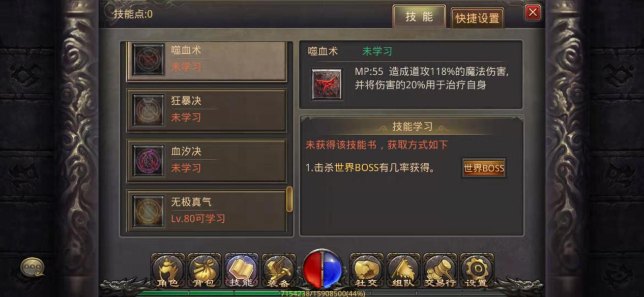Open the 社交 social handshake icon
Viewport: 644px width, 297px height.
pos(366,271)
